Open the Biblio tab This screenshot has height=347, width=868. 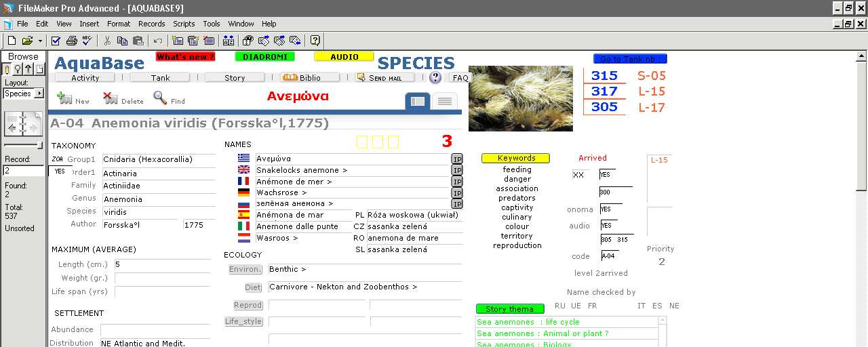coord(310,78)
